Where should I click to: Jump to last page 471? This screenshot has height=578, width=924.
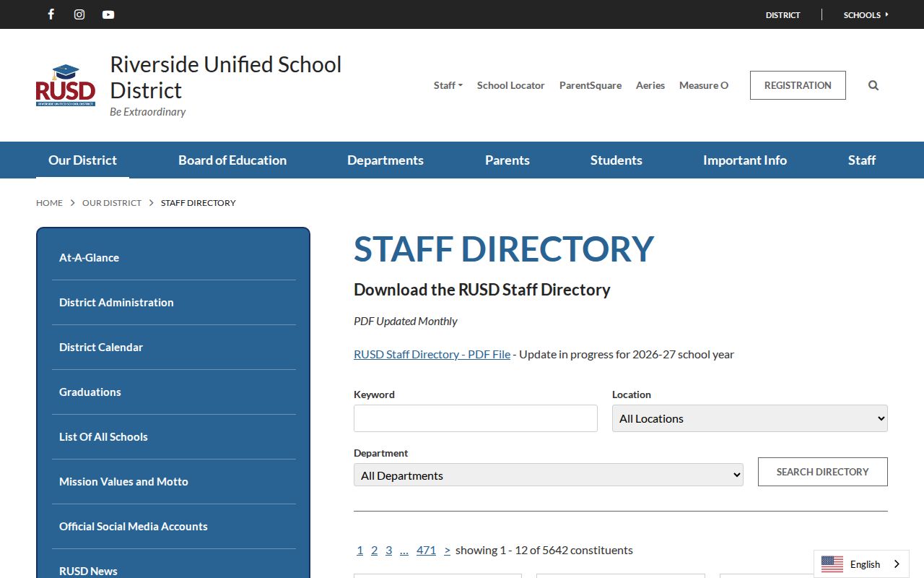427,550
